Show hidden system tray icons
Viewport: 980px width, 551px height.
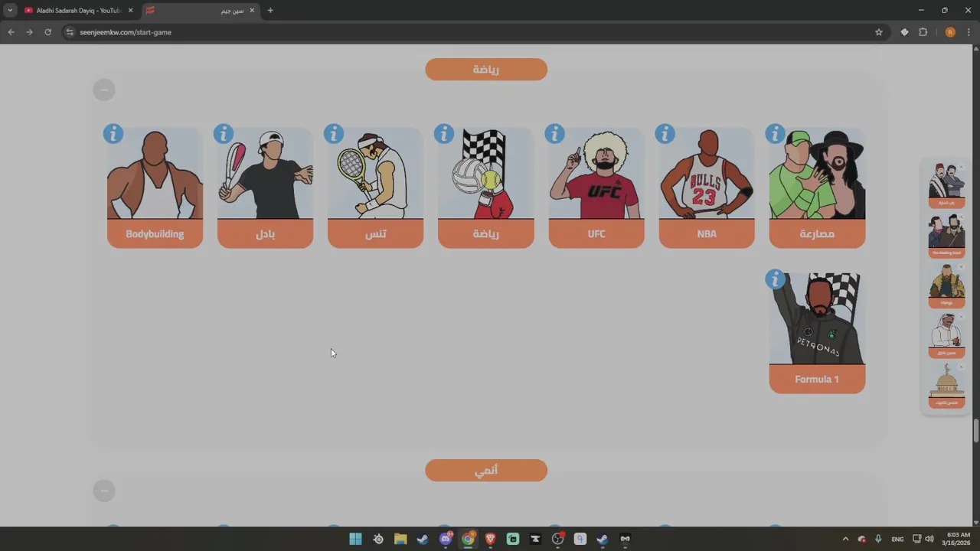tap(845, 539)
